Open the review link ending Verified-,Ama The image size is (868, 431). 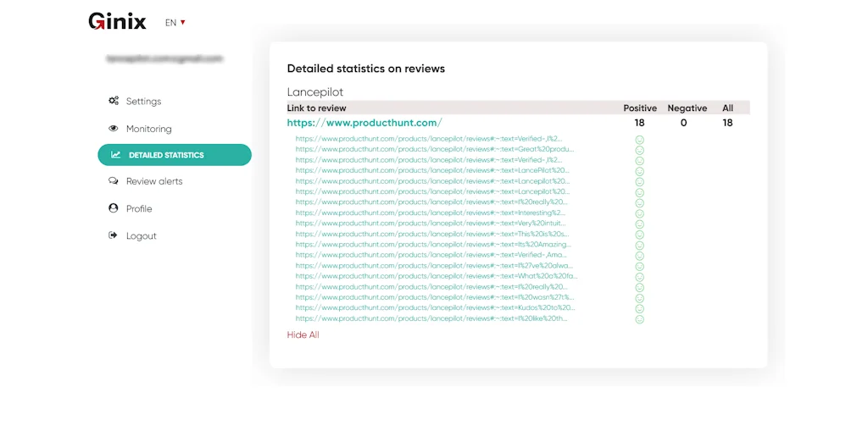tap(431, 255)
